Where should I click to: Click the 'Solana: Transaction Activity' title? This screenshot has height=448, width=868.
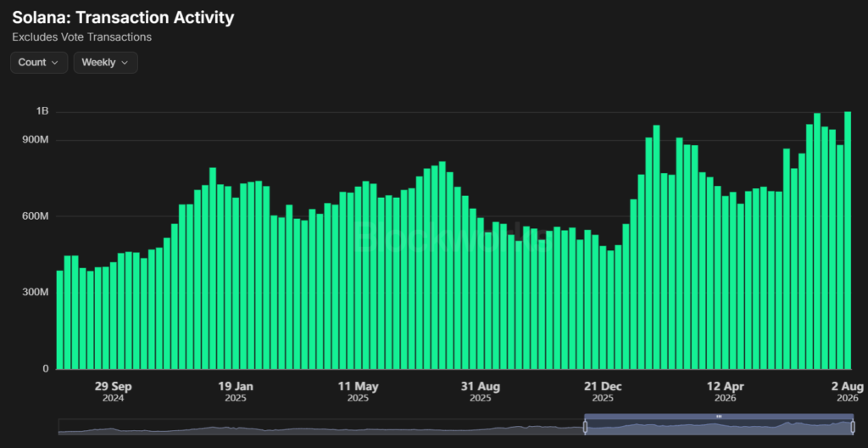(x=123, y=17)
